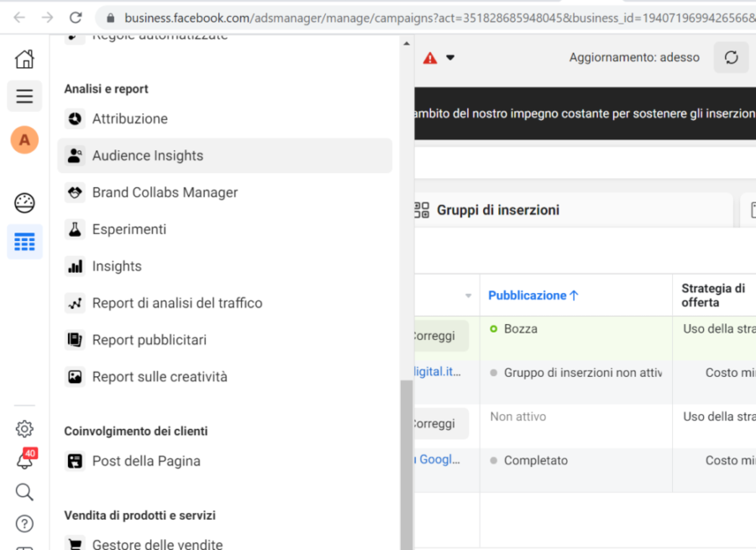
Task: Go forward in browser history
Action: click(x=47, y=18)
